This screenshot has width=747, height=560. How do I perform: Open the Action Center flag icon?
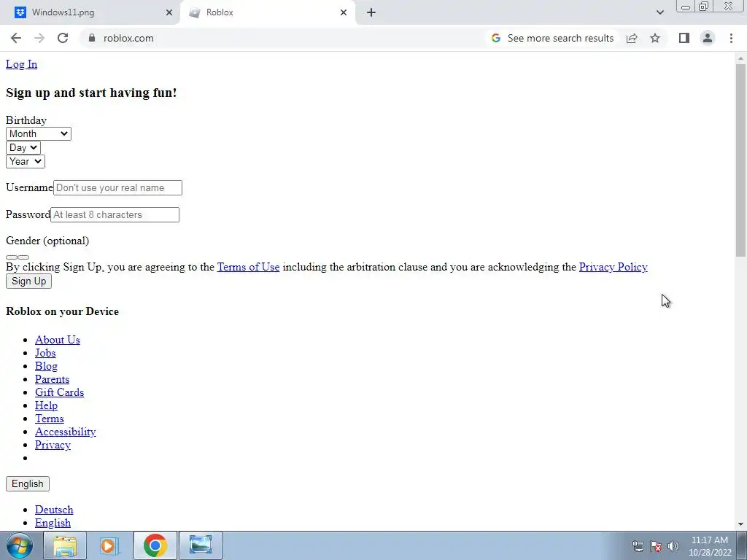656,546
